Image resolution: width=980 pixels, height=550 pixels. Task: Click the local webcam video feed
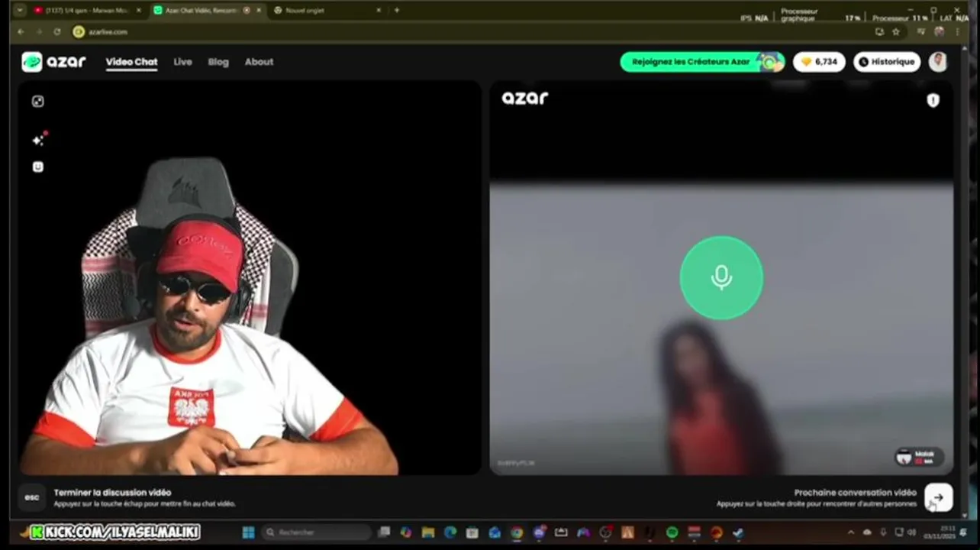(x=250, y=278)
